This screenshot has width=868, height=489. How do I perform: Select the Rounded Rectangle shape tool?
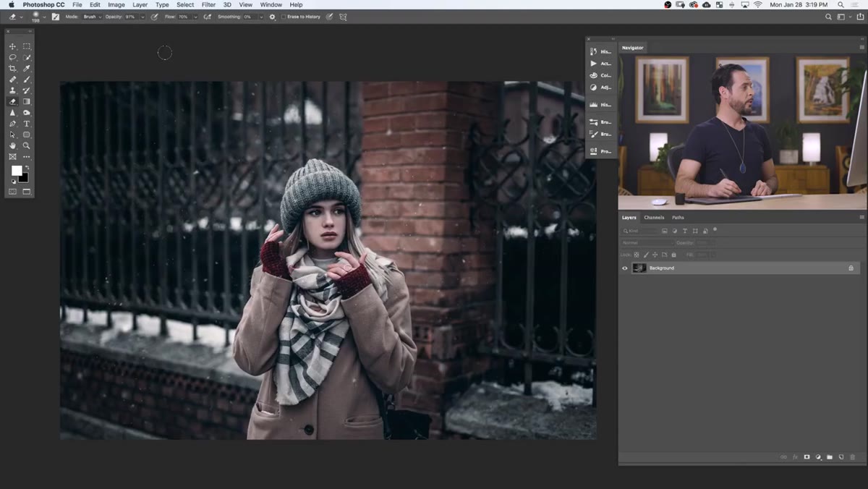tap(27, 135)
